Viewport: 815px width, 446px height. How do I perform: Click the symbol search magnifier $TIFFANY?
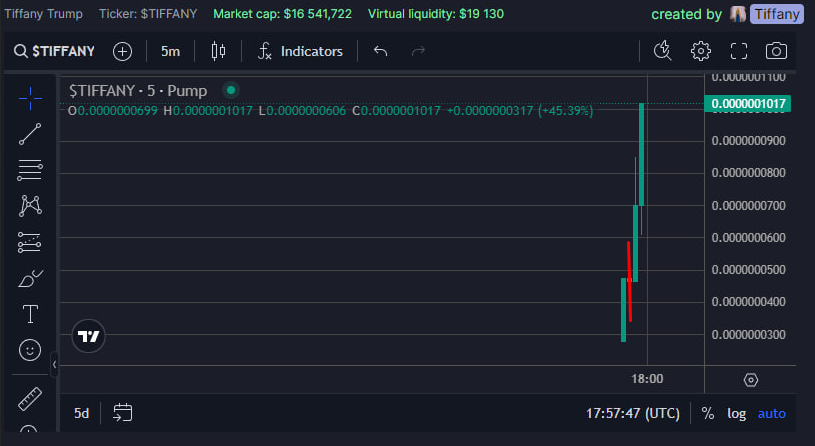tap(55, 51)
